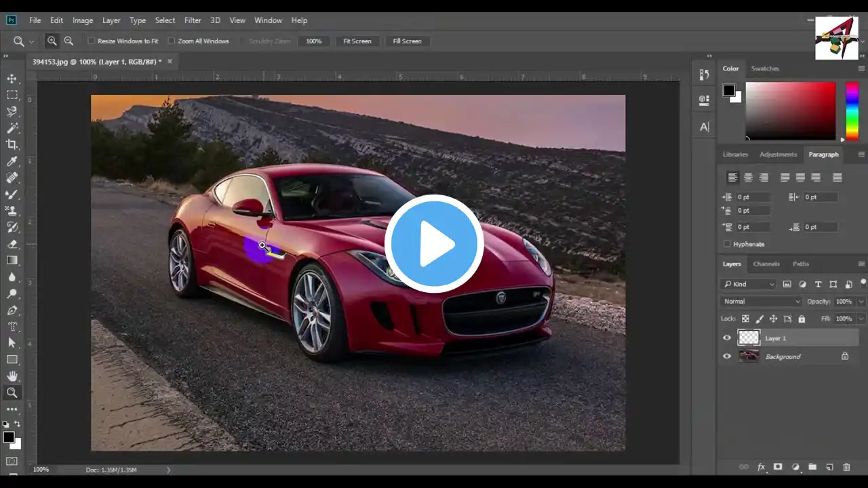The image size is (868, 488).
Task: Open the Filter menu
Action: coord(193,20)
